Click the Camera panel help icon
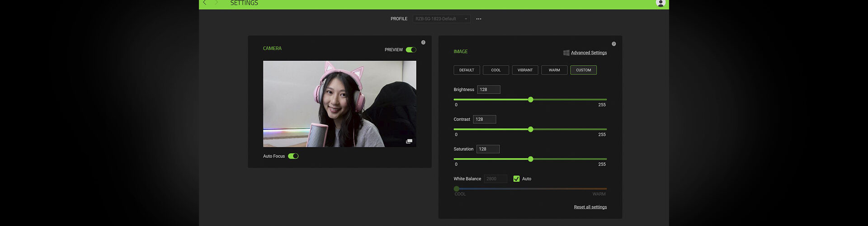Screen dimensions: 868x226 click(x=423, y=42)
